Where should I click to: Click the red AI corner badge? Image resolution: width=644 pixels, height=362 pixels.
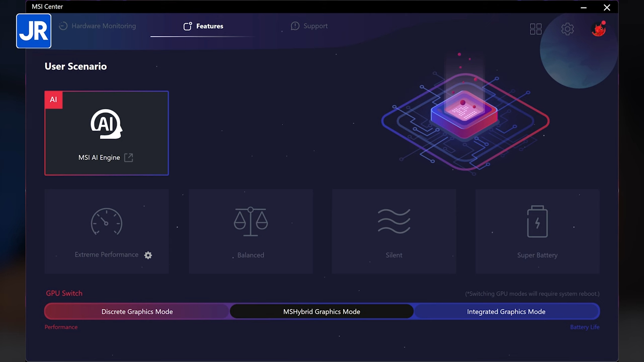click(53, 100)
